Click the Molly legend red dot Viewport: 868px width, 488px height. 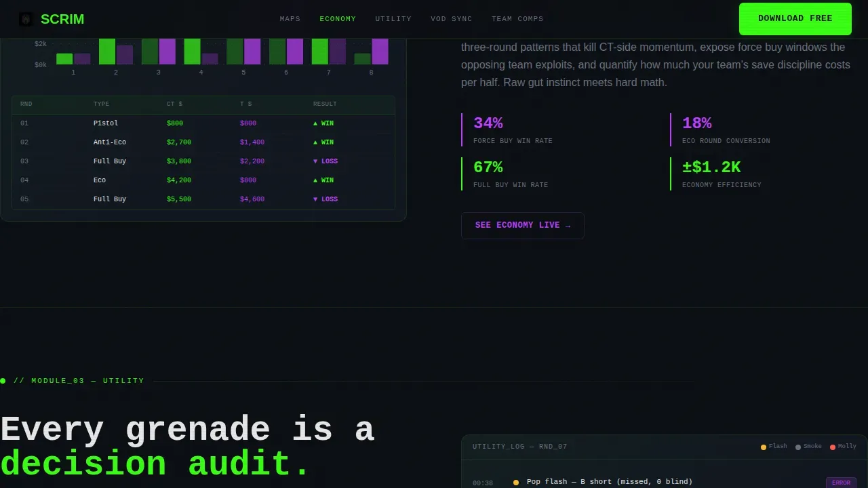click(x=833, y=447)
